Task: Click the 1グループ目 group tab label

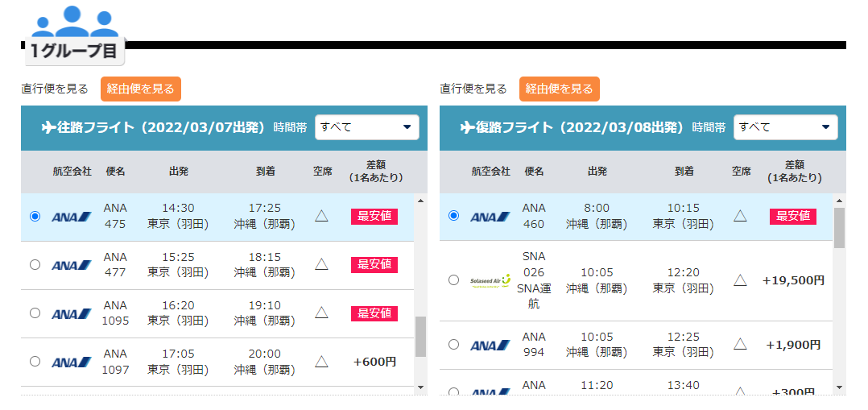Action: tap(75, 52)
